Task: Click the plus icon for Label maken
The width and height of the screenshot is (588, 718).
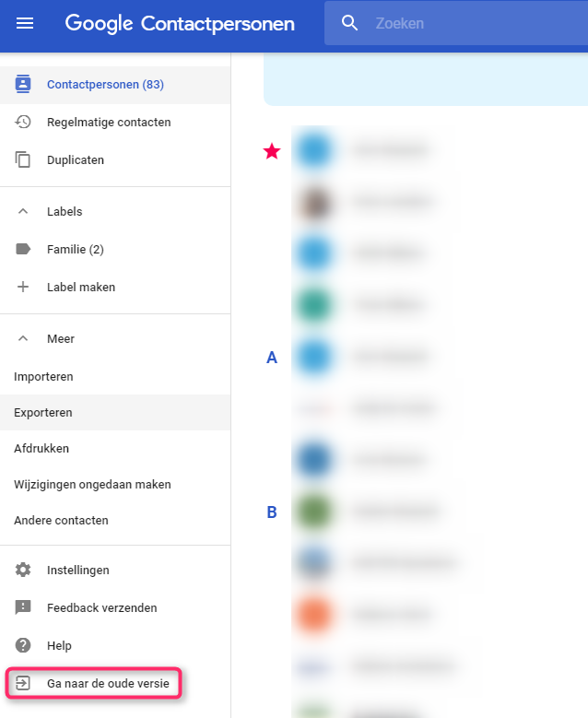Action: [x=23, y=287]
